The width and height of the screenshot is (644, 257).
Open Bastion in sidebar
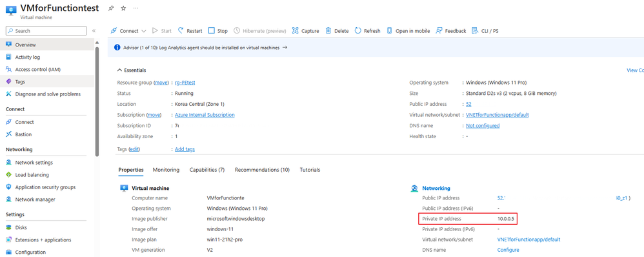click(x=23, y=134)
